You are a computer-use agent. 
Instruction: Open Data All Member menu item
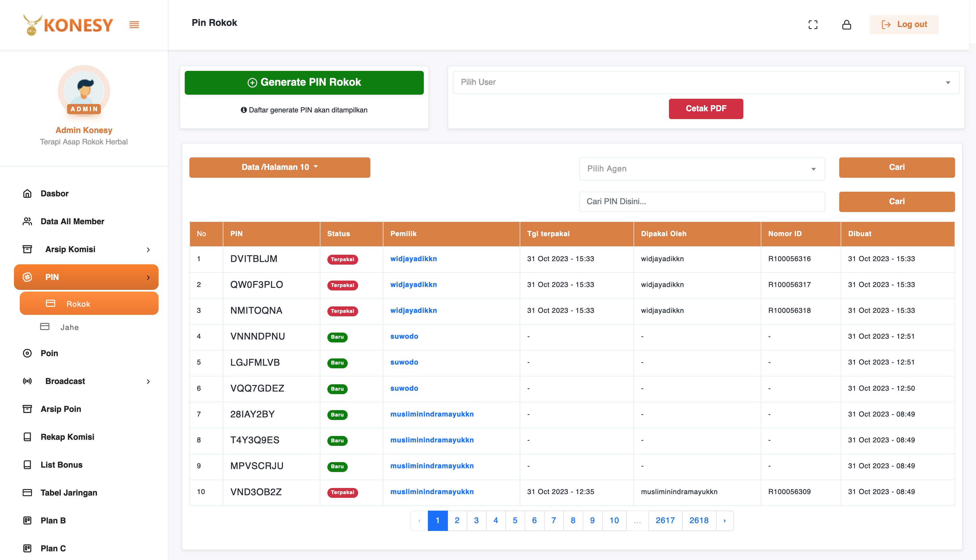pyautogui.click(x=72, y=222)
